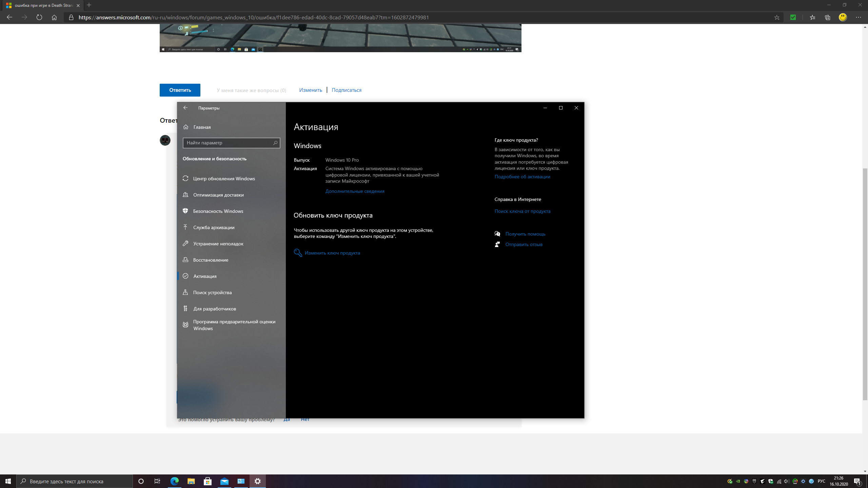Open the Death Stranding screenshot thumbnail
The width and height of the screenshot is (868, 488).
[340, 38]
